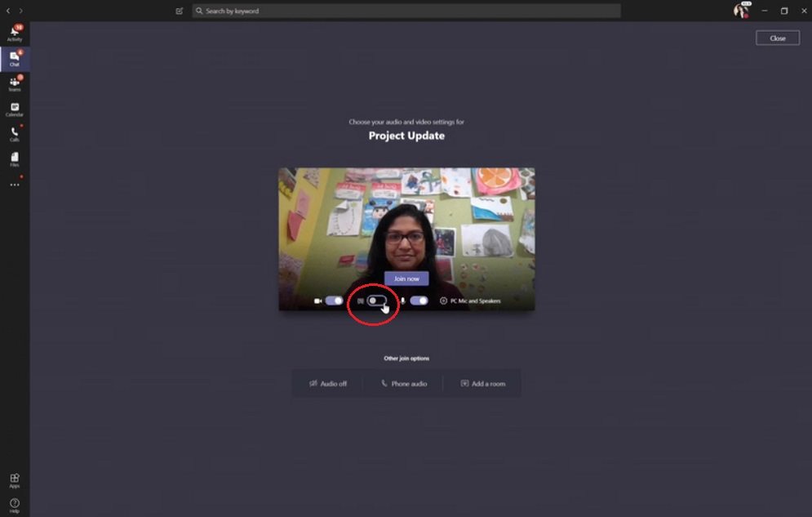The width and height of the screenshot is (812, 517).
Task: Open PC Mic and Speakers device options
Action: [473, 301]
